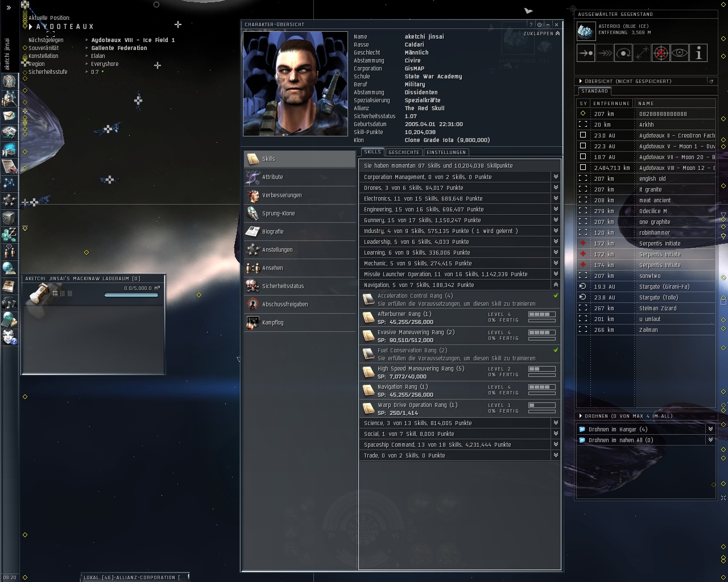Open the mail envelope icon

tap(9, 115)
